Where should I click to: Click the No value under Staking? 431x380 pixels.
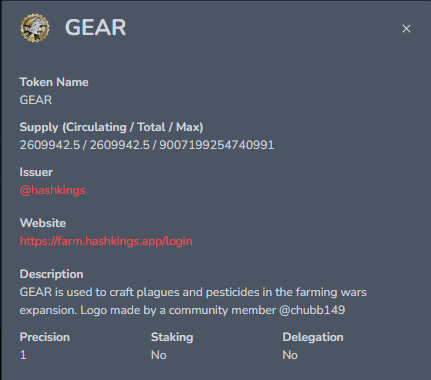pyautogui.click(x=159, y=355)
